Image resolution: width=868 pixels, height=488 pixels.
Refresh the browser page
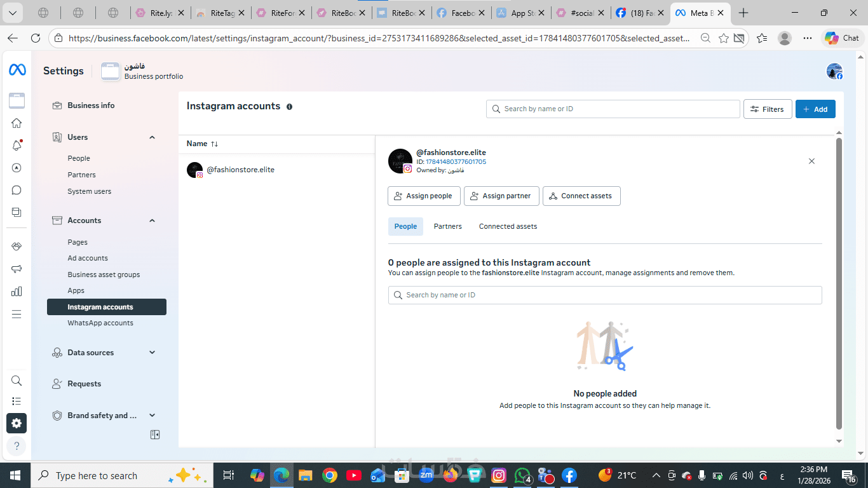click(x=36, y=38)
